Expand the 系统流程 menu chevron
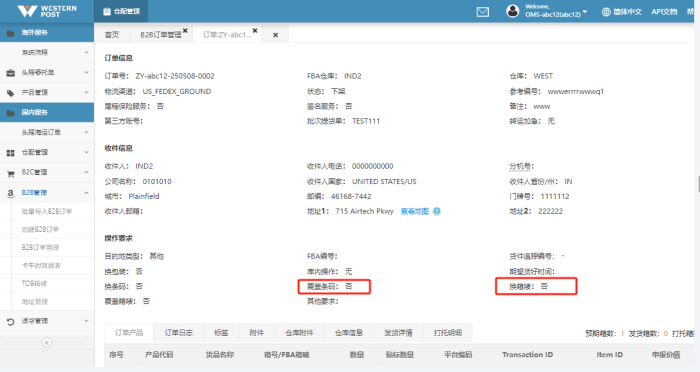Image resolution: width=700 pixels, height=372 pixels. click(x=86, y=53)
